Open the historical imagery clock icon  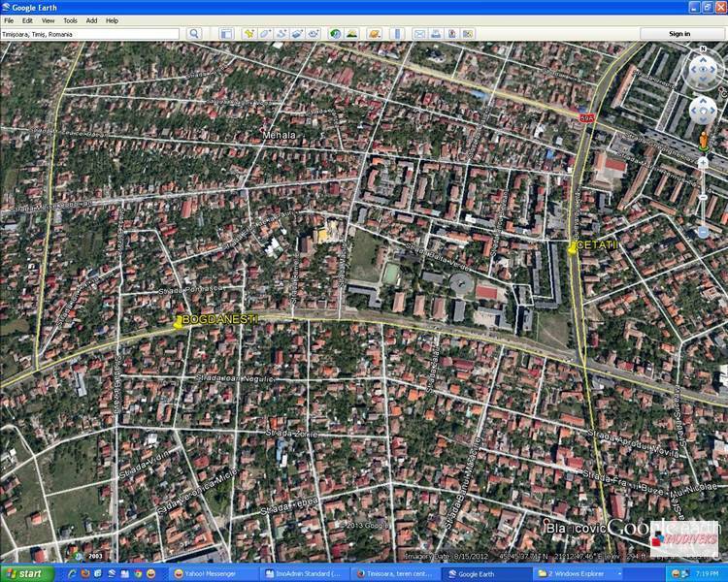point(335,34)
